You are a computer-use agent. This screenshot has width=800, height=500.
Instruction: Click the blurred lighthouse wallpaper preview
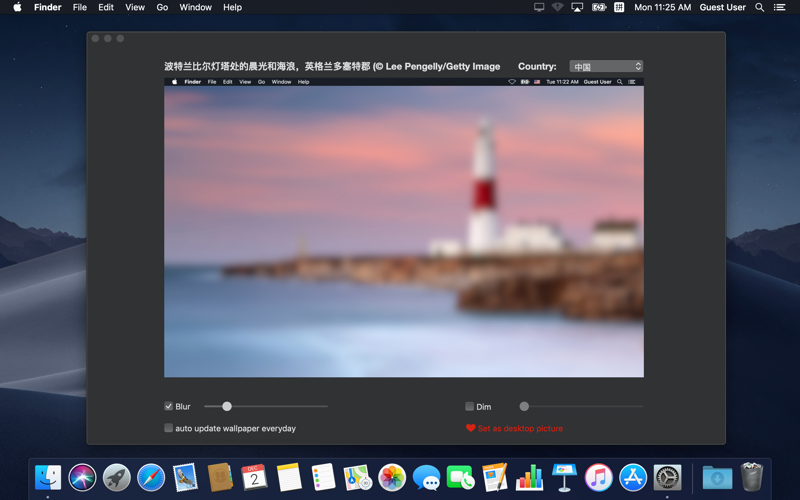click(404, 228)
